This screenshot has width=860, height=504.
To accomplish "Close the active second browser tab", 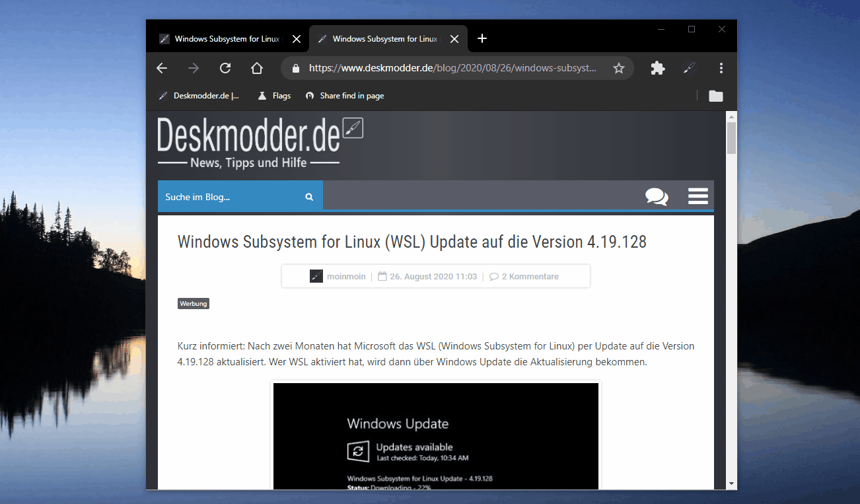I will pos(454,39).
